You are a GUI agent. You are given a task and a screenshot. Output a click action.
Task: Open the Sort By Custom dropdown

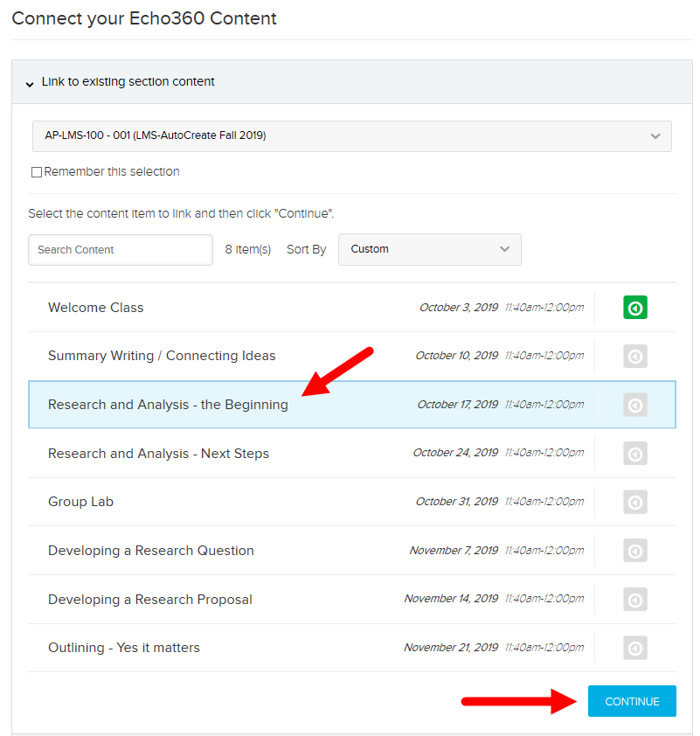[430, 249]
